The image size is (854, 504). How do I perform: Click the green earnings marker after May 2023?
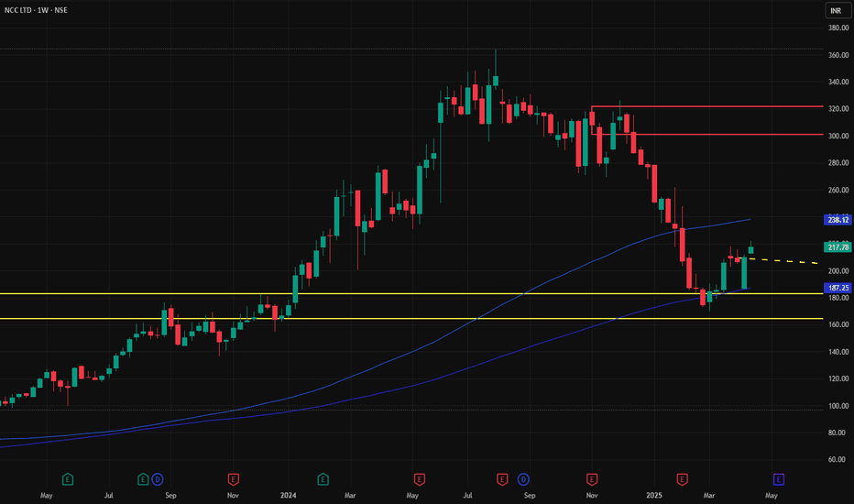tap(68, 479)
